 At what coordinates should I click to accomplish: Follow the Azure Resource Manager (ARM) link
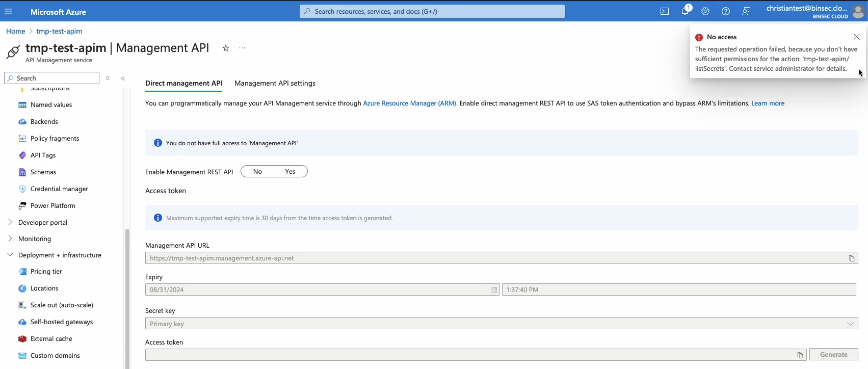coord(409,103)
